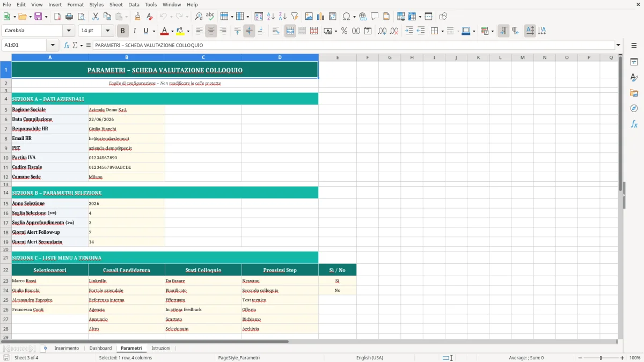The width and height of the screenshot is (644, 362).
Task: Open the Format menu
Action: (x=75, y=4)
